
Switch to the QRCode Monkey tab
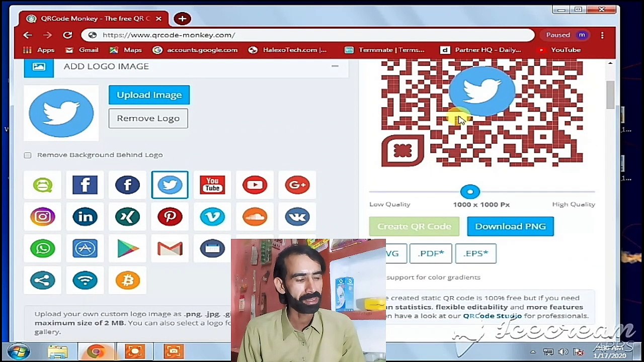pos(94,19)
